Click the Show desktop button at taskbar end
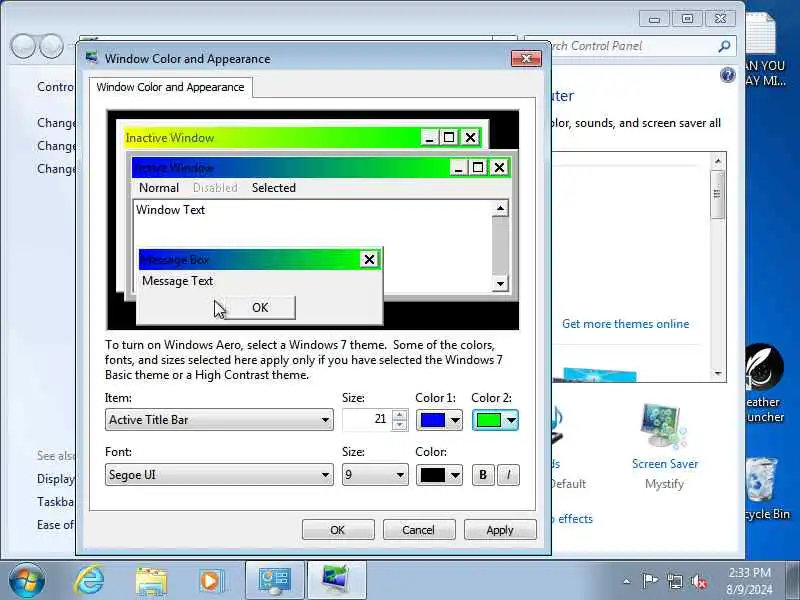Viewport: 800px width, 600px height. tap(793, 581)
